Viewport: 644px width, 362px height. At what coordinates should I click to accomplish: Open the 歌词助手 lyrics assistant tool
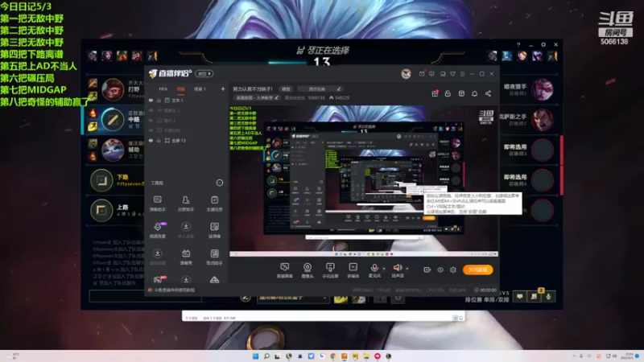214,257
